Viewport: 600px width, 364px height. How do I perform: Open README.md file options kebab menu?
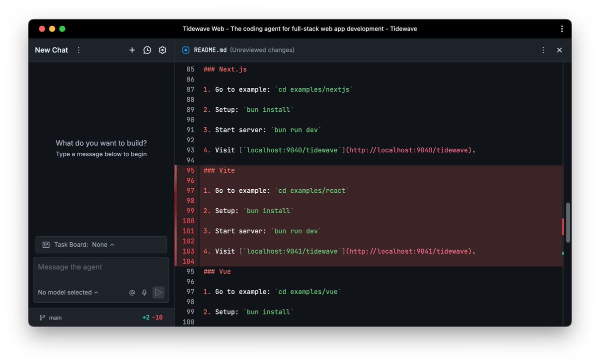(543, 50)
